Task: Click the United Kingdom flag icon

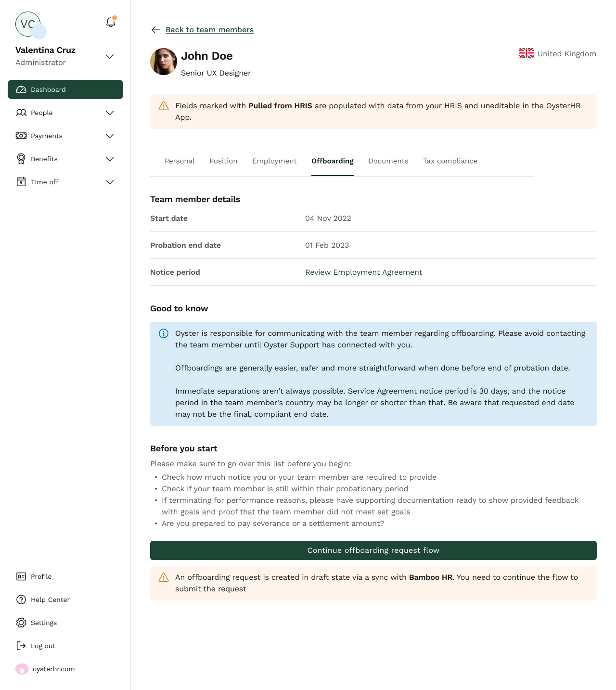Action: [526, 53]
